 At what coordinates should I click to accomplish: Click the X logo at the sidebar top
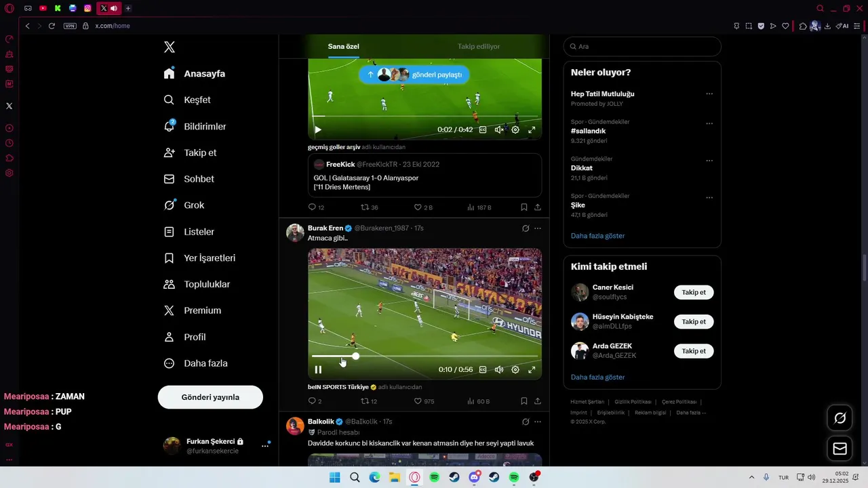click(170, 47)
